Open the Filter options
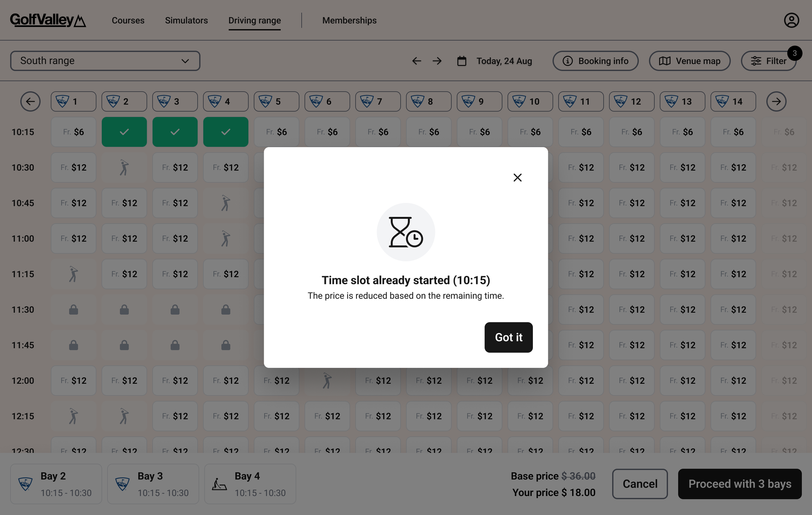 point(768,61)
